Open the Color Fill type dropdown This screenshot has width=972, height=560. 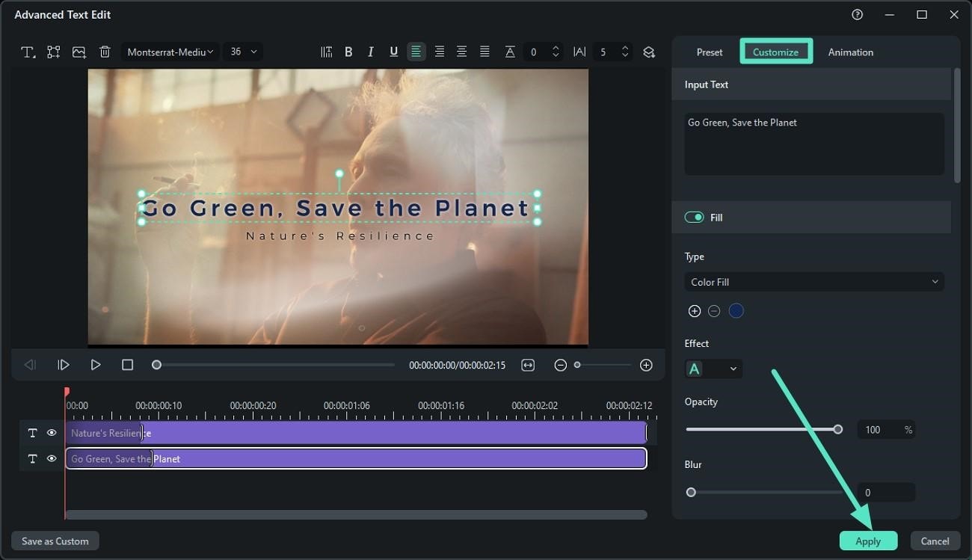814,282
